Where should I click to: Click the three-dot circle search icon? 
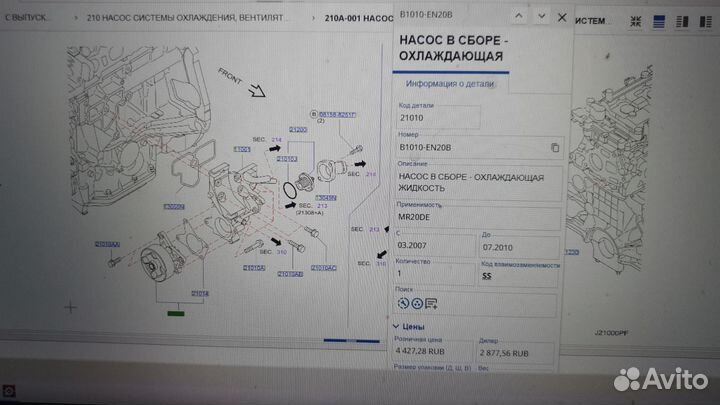pyautogui.click(x=417, y=303)
